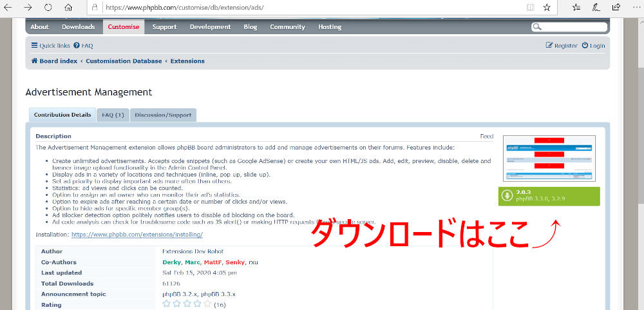The height and width of the screenshot is (310, 644).
Task: Click the Last updated date text
Action: [x=200, y=273]
